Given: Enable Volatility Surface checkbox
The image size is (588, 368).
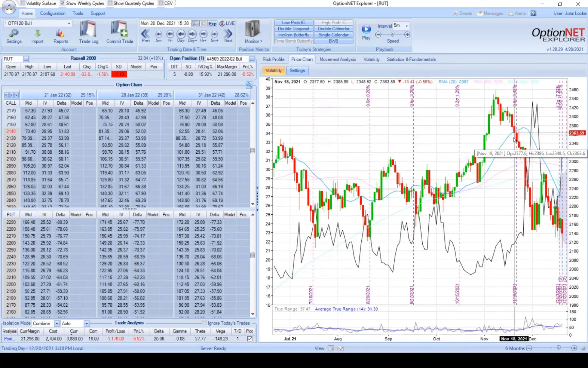Looking at the screenshot, I should tap(23, 3).
